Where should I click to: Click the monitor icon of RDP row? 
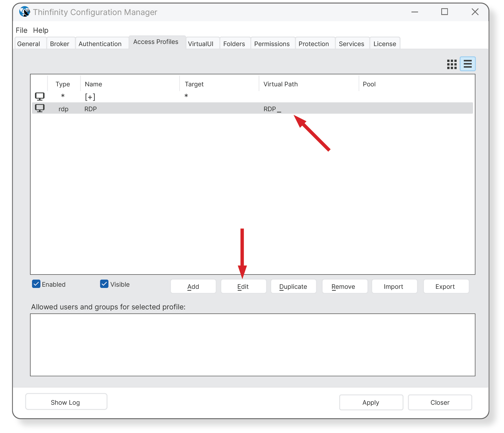coord(40,108)
